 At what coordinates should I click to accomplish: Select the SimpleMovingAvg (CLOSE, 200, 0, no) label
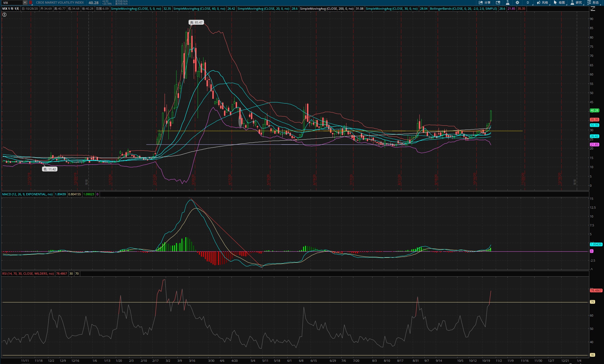click(x=327, y=9)
